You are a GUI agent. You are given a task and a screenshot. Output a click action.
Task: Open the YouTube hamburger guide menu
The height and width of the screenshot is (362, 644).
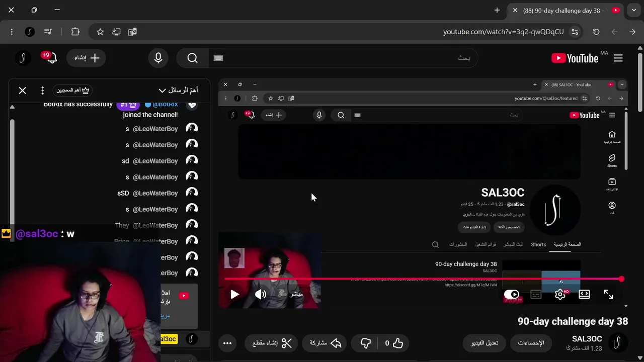click(618, 58)
